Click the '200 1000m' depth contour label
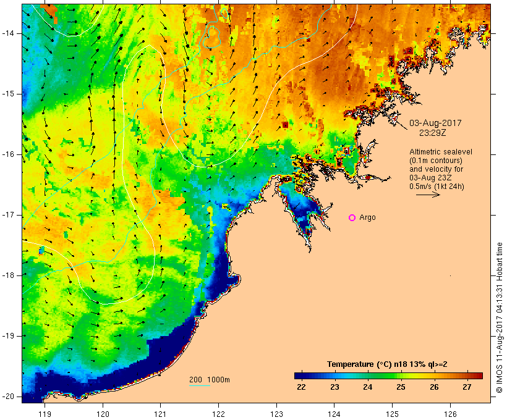This screenshot has height=420, width=507. [x=210, y=380]
